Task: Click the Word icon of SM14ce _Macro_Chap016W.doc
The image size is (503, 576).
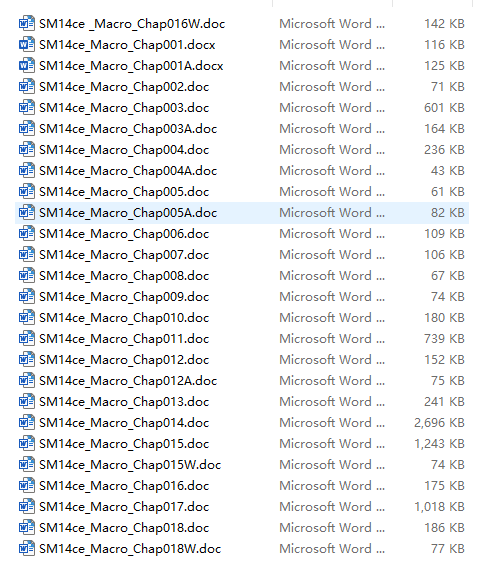Action: (x=27, y=24)
